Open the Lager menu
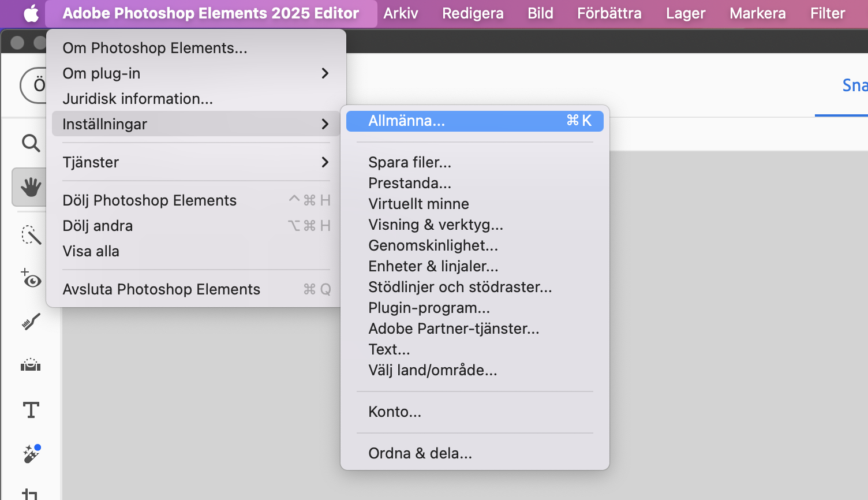 coord(686,13)
